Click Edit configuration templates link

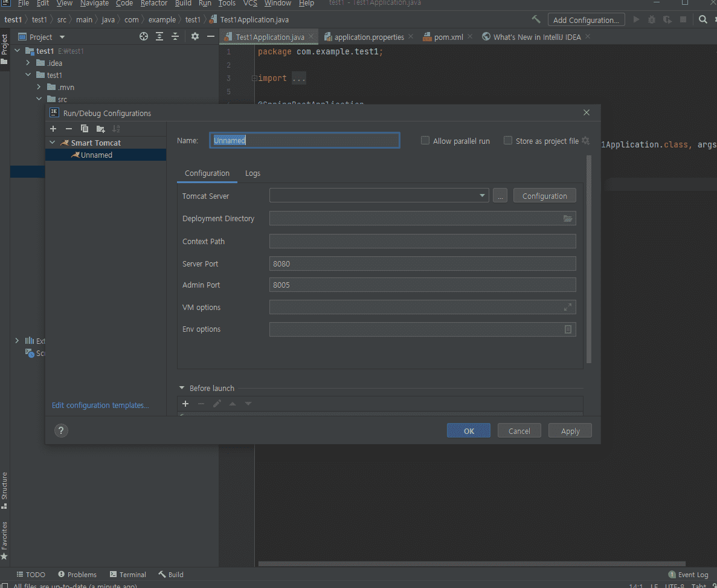pos(100,405)
